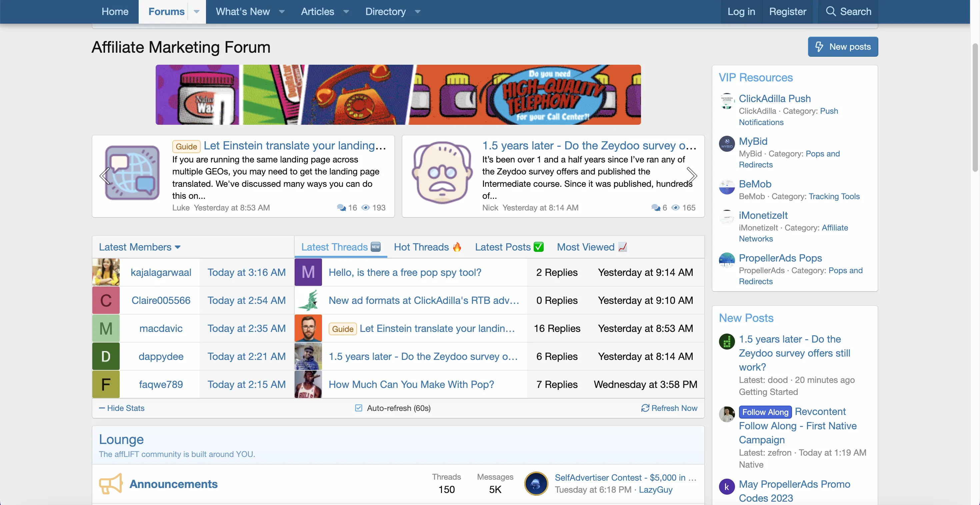The width and height of the screenshot is (980, 505).
Task: Open Claire005566's letter C avatar
Action: 106,300
